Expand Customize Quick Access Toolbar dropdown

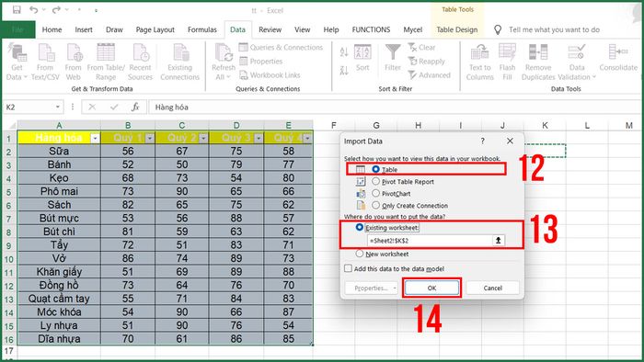[x=96, y=11]
